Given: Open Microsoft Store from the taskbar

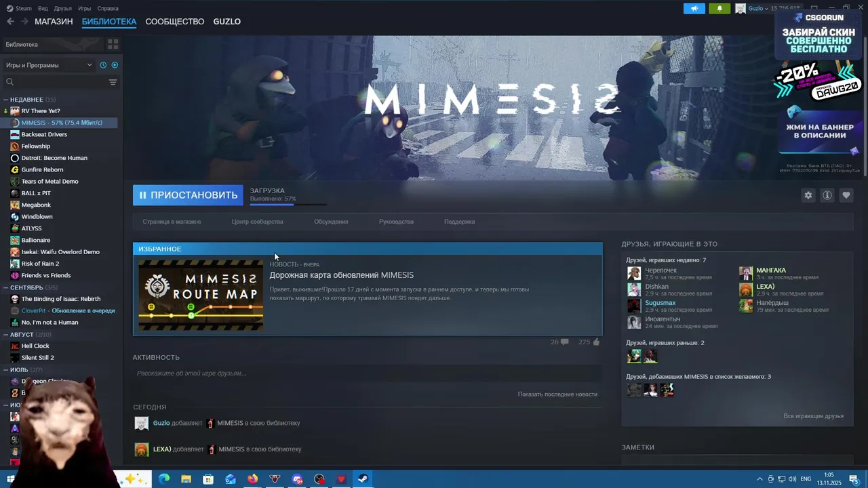Looking at the screenshot, I should 208,479.
